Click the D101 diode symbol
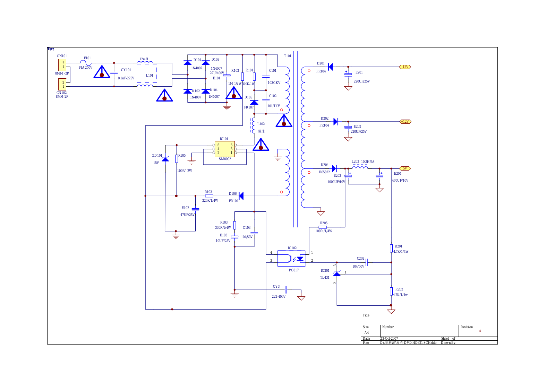555x392 pixels. coord(188,63)
